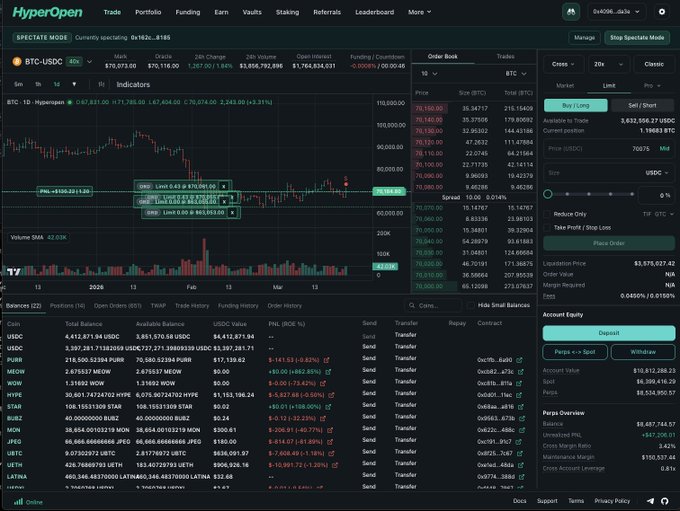
Task: Switch chart to 1d timeframe
Action: (57, 84)
